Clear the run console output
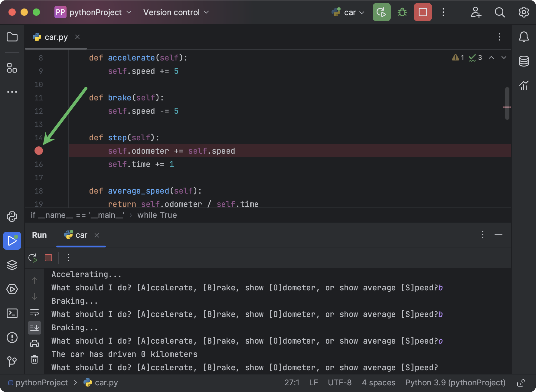536x392 pixels. tap(34, 359)
